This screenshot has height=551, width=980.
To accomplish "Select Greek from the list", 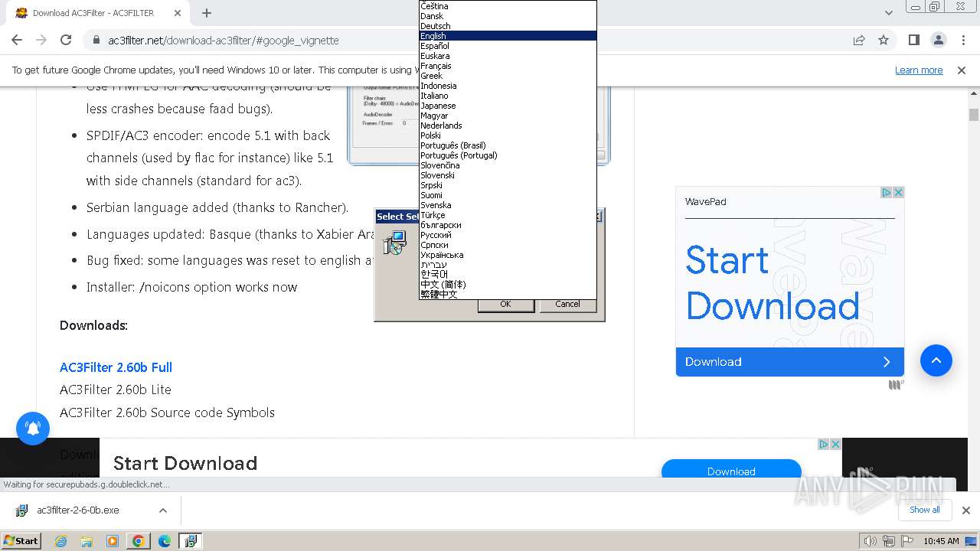I will point(508,76).
